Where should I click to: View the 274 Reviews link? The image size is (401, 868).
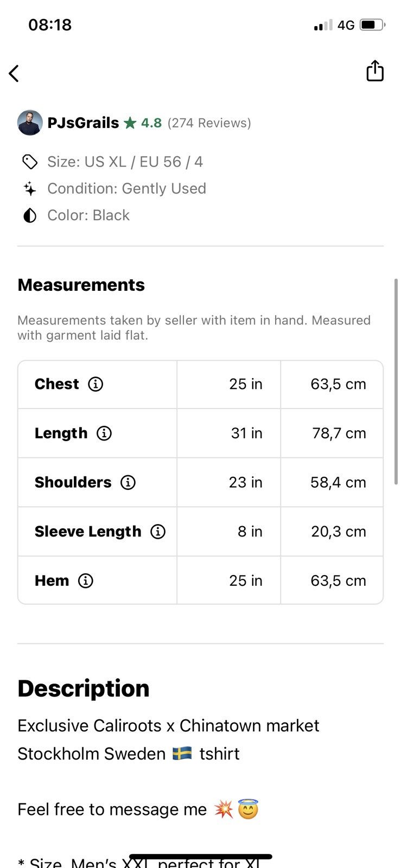tap(209, 123)
